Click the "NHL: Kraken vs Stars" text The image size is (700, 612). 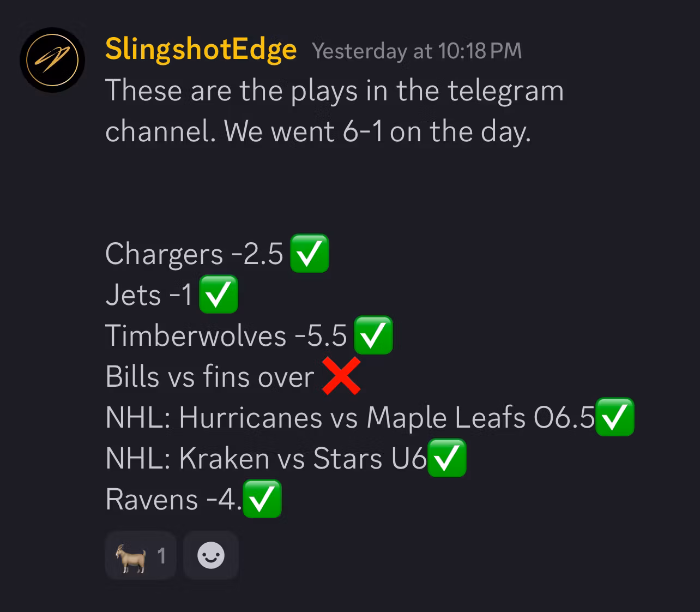point(244,459)
